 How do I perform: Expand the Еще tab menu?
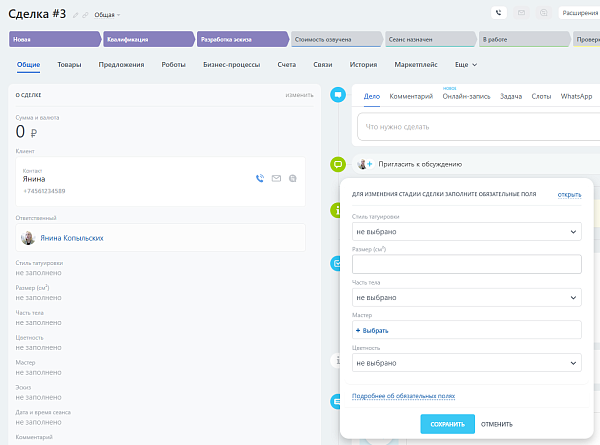tap(466, 65)
